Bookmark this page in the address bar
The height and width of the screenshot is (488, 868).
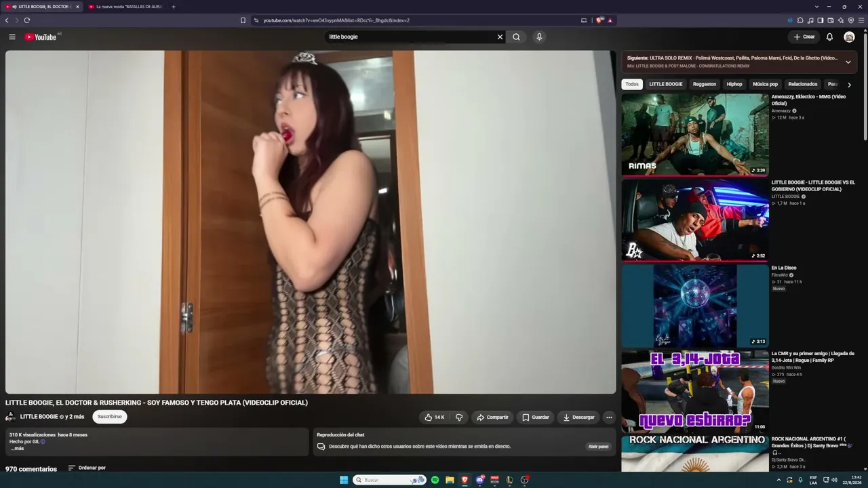click(x=243, y=20)
